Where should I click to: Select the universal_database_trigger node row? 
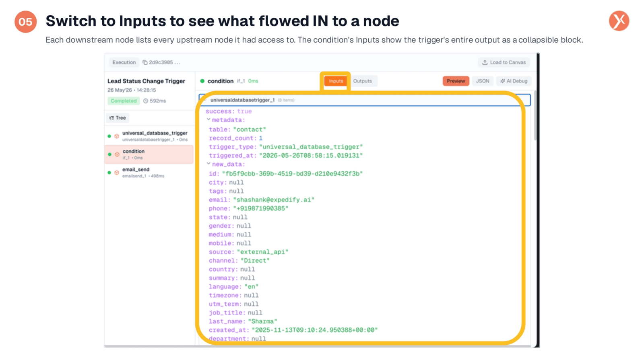click(x=149, y=136)
